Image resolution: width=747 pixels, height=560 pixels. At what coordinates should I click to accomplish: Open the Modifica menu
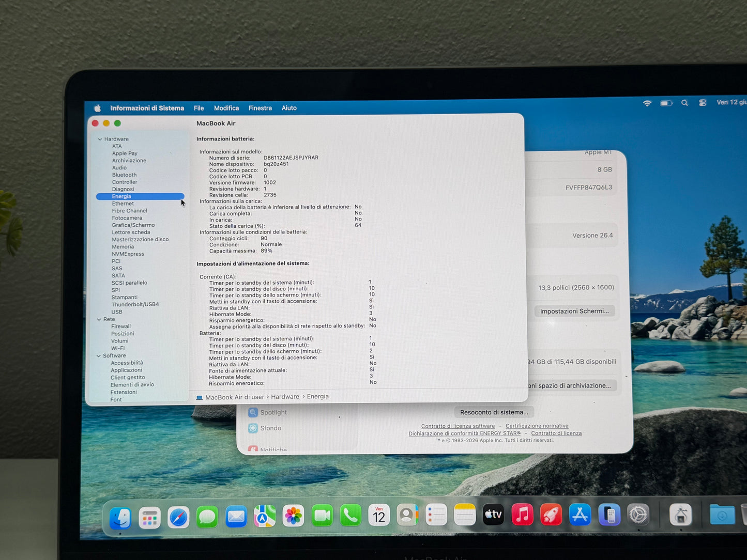[x=226, y=108]
